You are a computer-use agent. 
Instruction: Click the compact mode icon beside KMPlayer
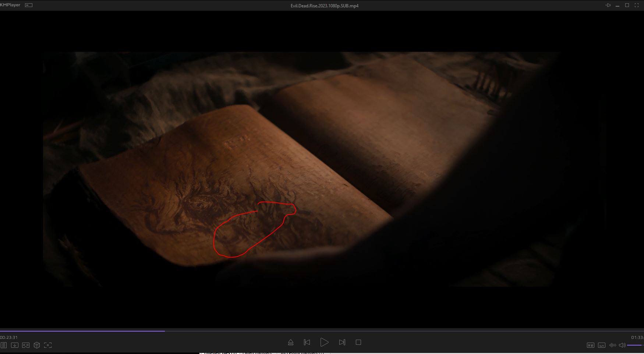click(x=29, y=5)
